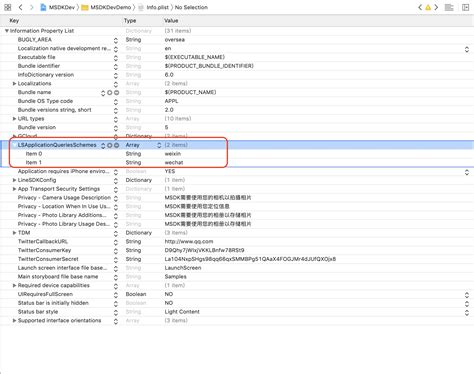
Task: Click the yellow warning triangle icon
Action: (428, 7)
